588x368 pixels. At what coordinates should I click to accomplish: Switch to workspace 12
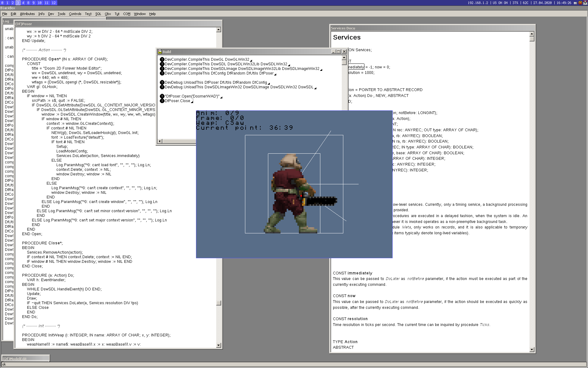pyautogui.click(x=54, y=3)
